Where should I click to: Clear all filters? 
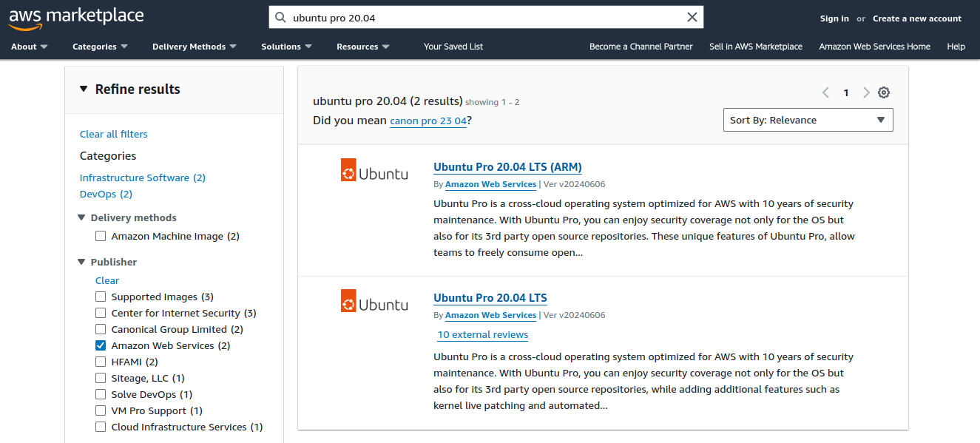click(x=113, y=134)
